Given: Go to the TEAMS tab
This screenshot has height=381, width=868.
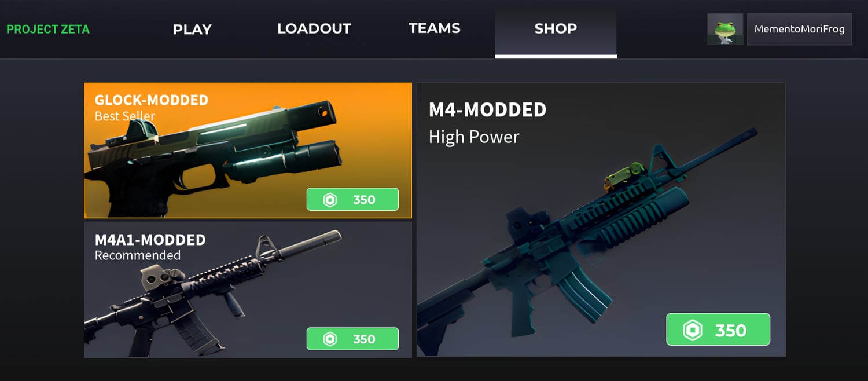Looking at the screenshot, I should tap(435, 28).
